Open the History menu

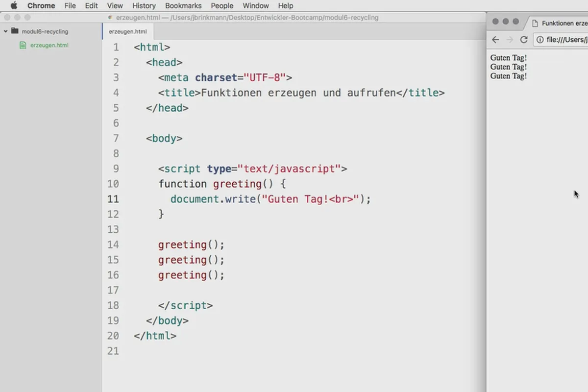[144, 6]
